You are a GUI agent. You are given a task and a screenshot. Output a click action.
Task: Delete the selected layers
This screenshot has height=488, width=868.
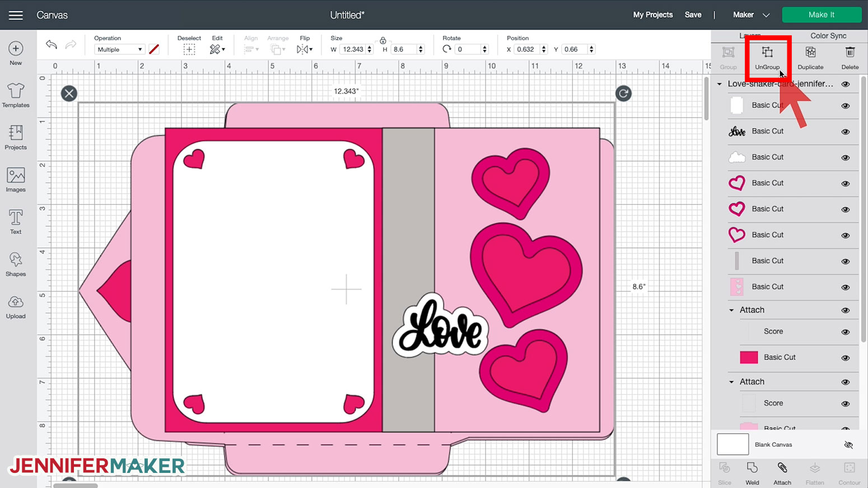pyautogui.click(x=850, y=58)
